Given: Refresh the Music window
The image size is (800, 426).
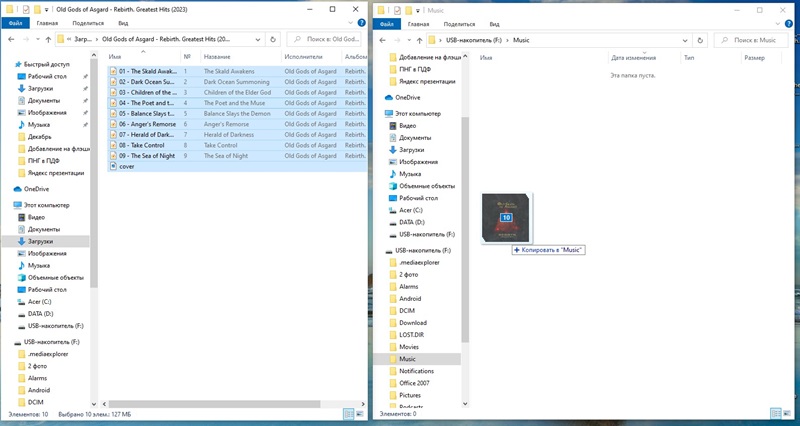Looking at the screenshot, I should [x=700, y=40].
